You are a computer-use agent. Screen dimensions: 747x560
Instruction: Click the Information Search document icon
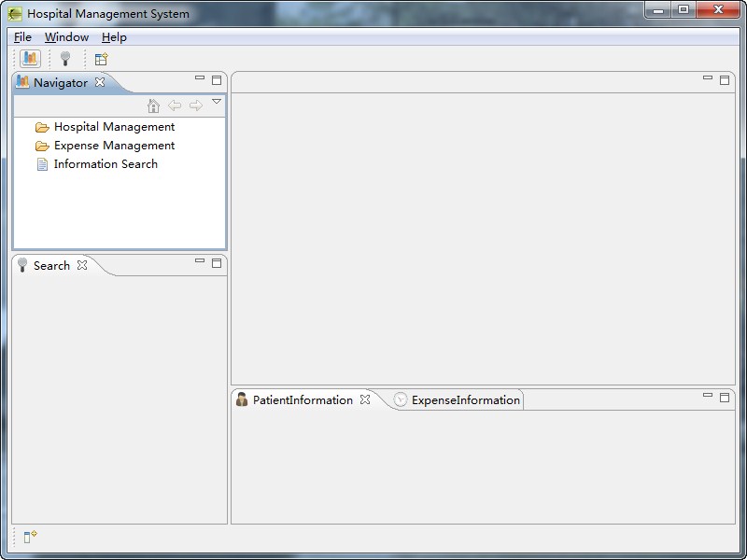tap(42, 164)
